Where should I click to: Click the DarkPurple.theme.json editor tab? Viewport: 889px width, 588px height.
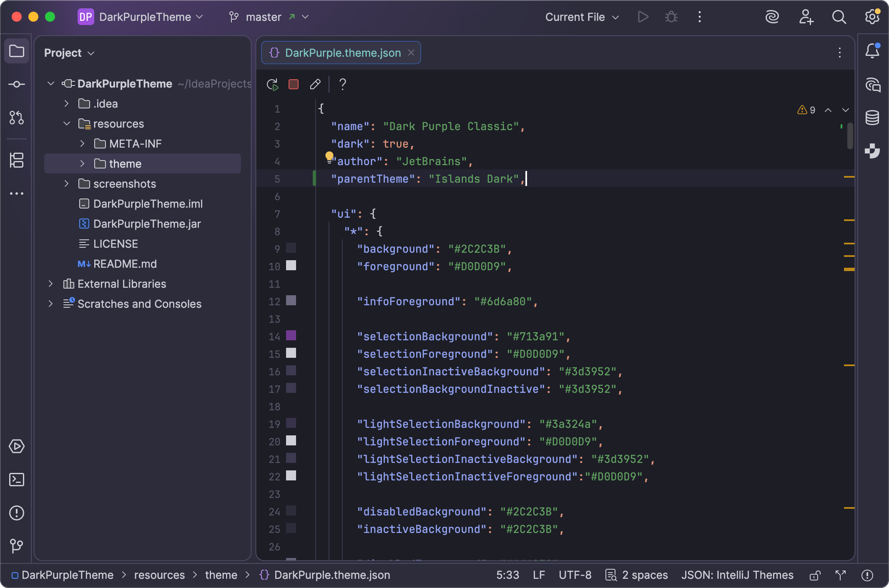click(x=342, y=53)
